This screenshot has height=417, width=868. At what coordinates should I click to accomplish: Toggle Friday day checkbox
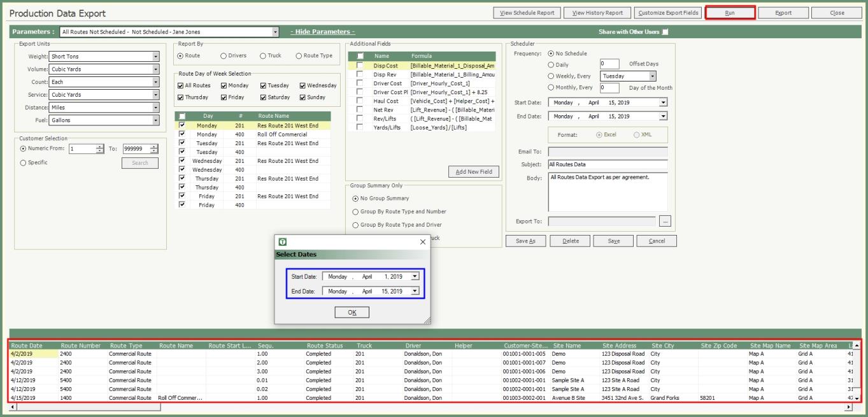(x=224, y=97)
